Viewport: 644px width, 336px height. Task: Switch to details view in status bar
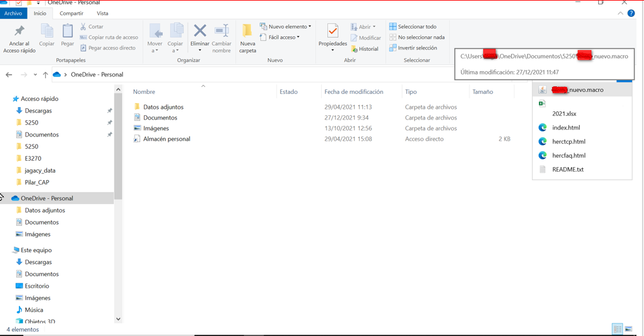[x=617, y=329]
